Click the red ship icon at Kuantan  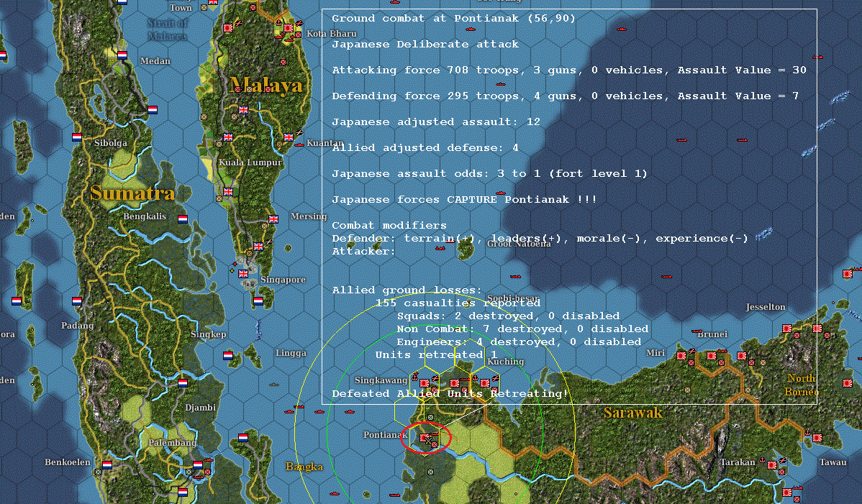click(x=299, y=145)
